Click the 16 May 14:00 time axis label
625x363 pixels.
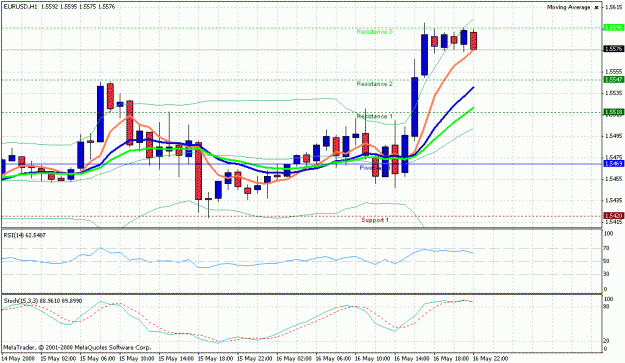pos(412,359)
